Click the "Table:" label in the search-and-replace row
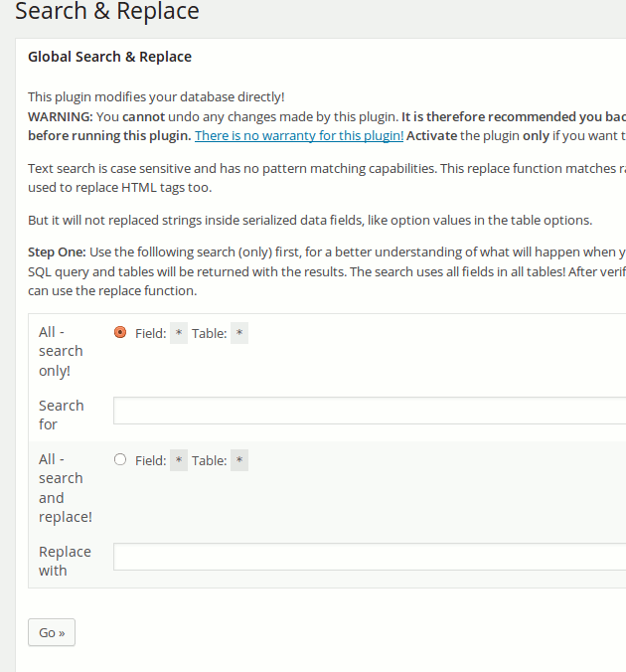626x672 pixels. pyautogui.click(x=209, y=460)
